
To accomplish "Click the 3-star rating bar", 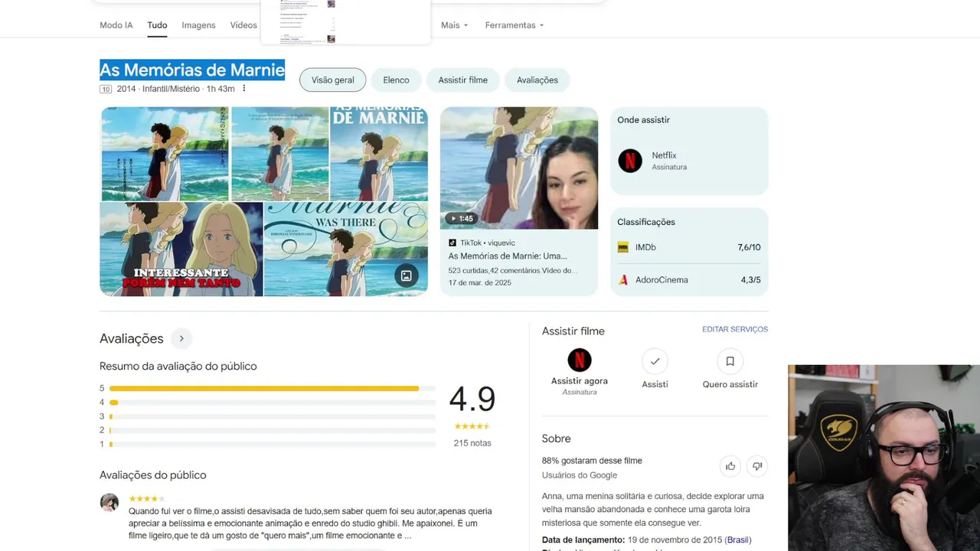I will (272, 416).
